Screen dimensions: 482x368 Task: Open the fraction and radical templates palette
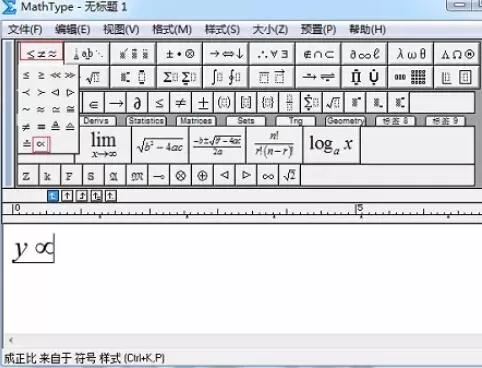(94, 77)
